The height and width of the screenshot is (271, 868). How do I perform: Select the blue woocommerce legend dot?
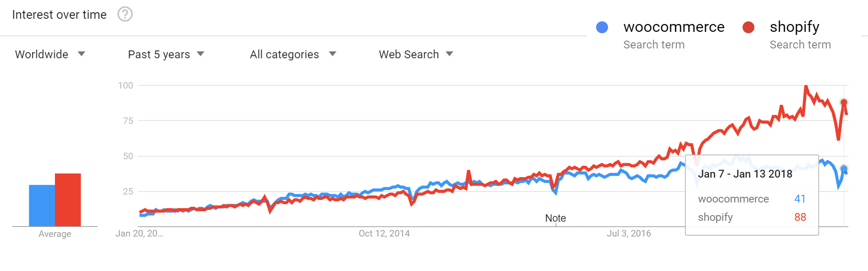602,27
